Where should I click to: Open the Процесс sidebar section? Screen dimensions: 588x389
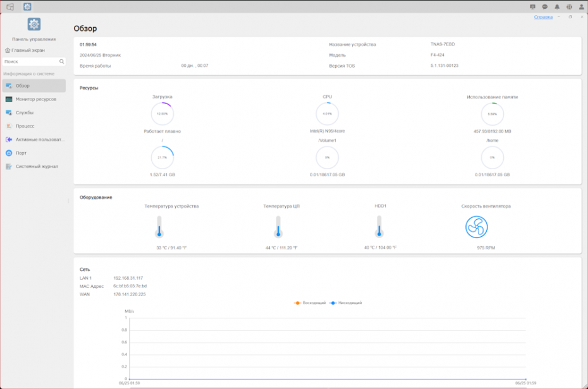pos(25,126)
